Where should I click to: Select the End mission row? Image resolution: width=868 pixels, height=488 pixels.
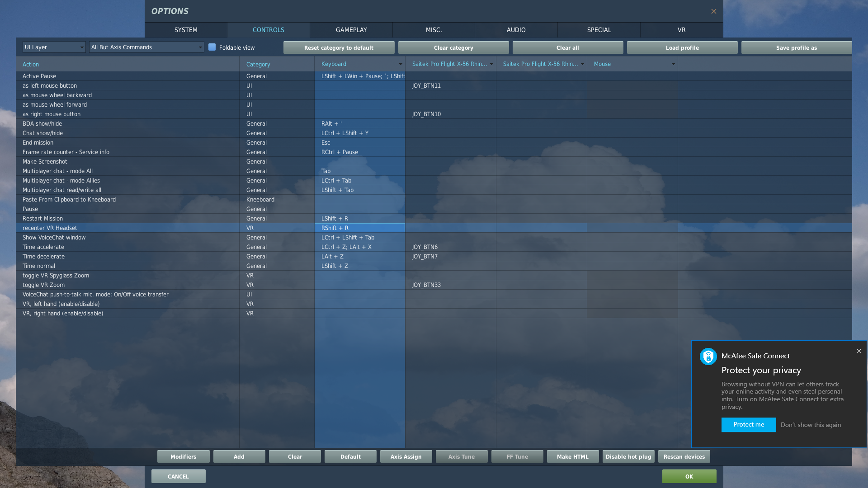coord(434,142)
